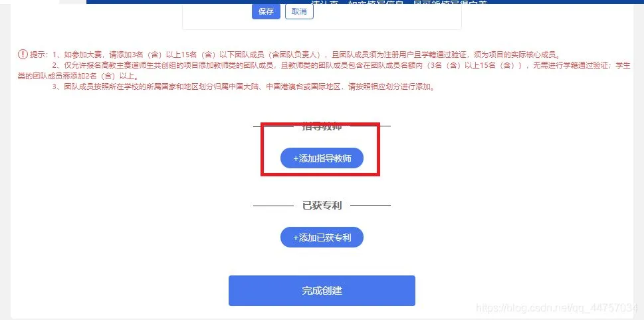Click the dark blue banner bar
The width and height of the screenshot is (644, 320).
(x=365, y=1)
